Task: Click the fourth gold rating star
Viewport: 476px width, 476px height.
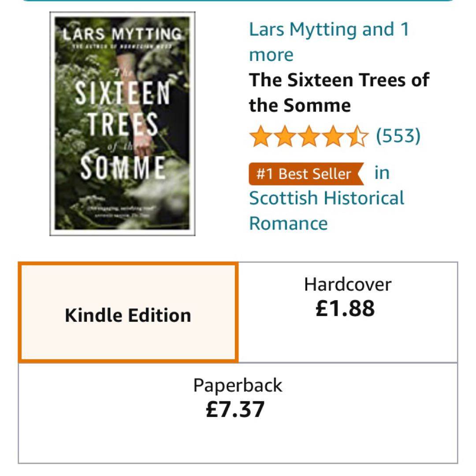Action: [x=333, y=136]
